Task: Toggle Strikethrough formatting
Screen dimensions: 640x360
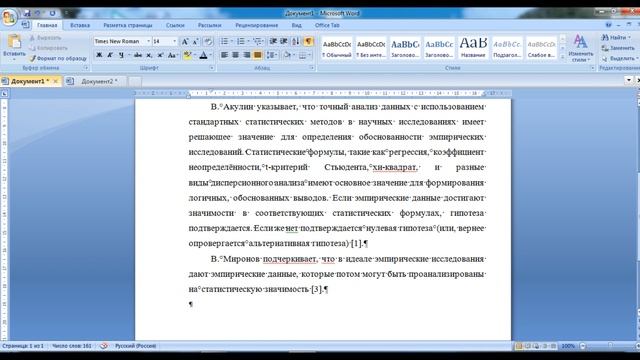Action: (x=138, y=55)
